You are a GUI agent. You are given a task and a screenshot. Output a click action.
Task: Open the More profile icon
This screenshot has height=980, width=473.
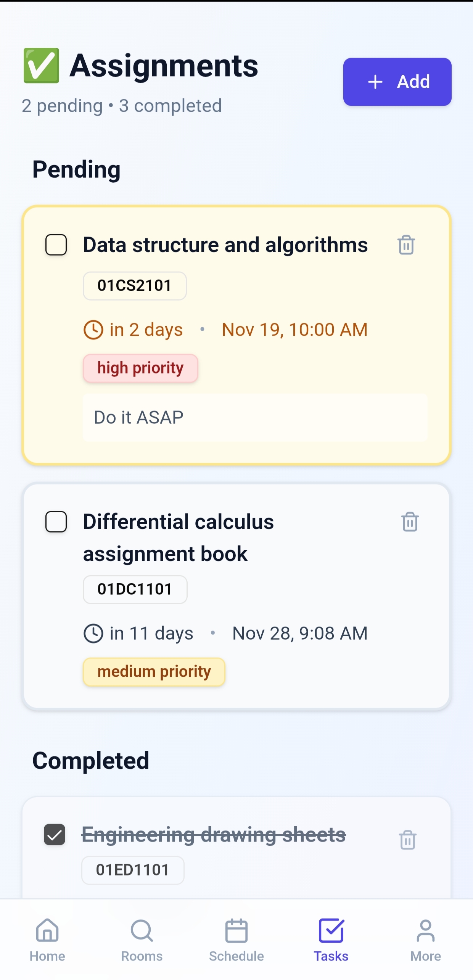(x=426, y=930)
